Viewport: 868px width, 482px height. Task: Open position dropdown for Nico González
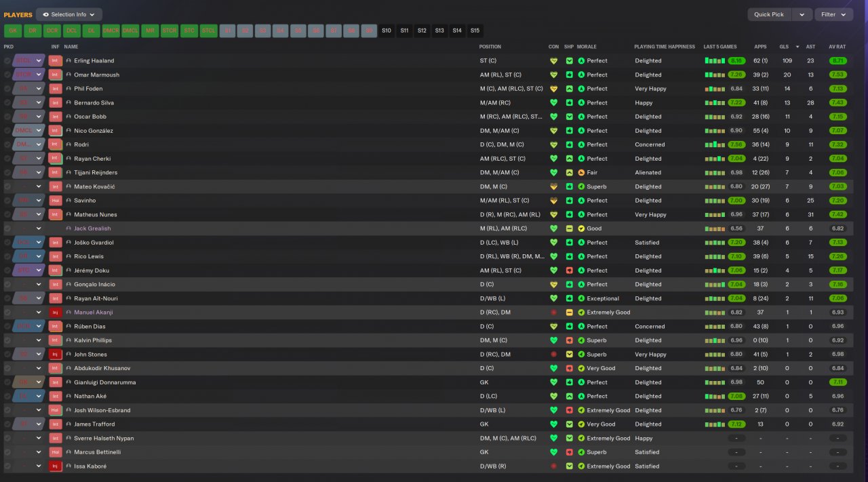pos(39,131)
